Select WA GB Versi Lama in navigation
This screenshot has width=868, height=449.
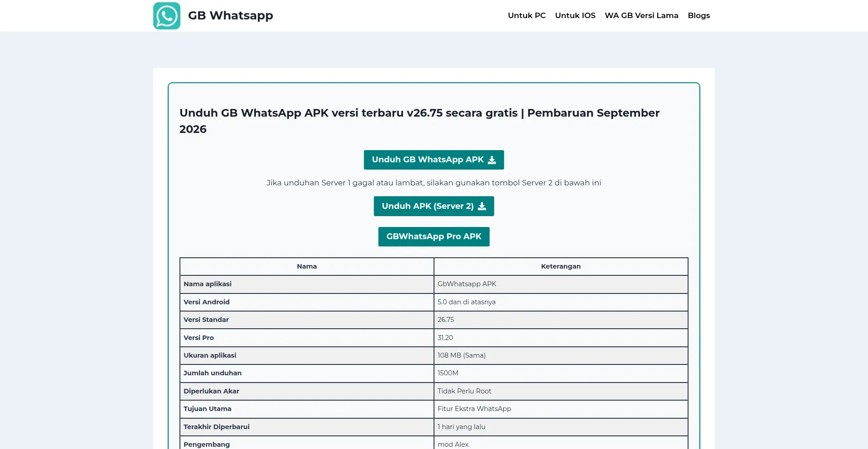click(x=642, y=15)
